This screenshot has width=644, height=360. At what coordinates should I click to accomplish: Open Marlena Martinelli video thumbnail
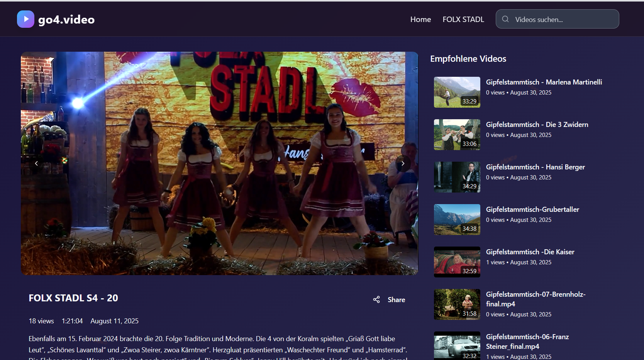click(457, 92)
